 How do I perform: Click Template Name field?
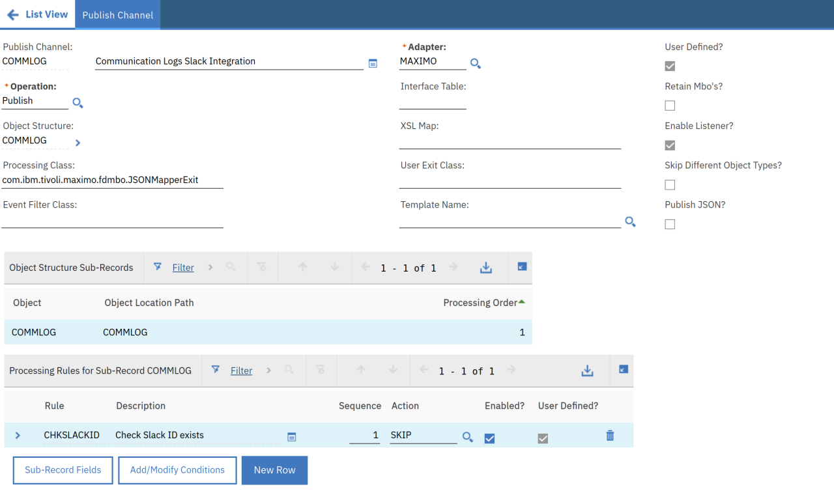510,220
